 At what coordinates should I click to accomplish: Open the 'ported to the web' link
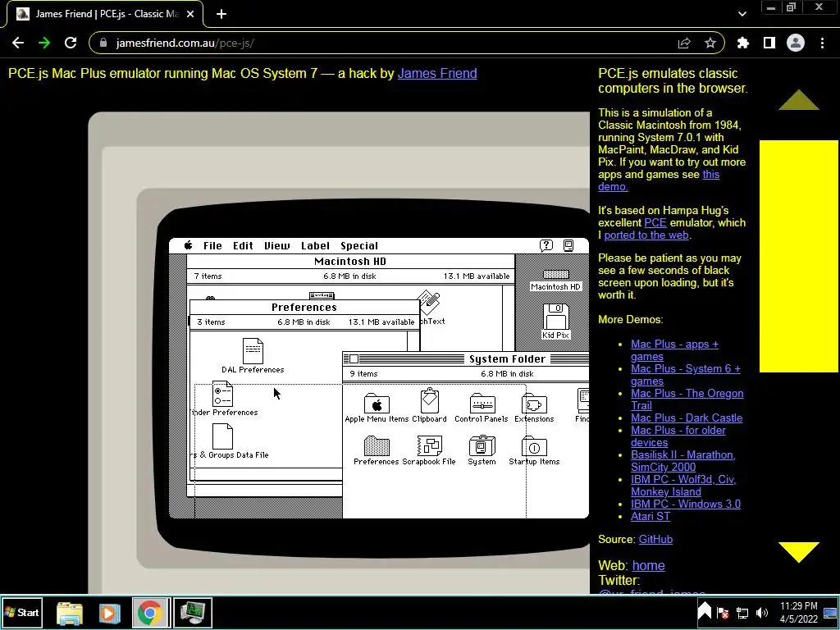point(646,235)
